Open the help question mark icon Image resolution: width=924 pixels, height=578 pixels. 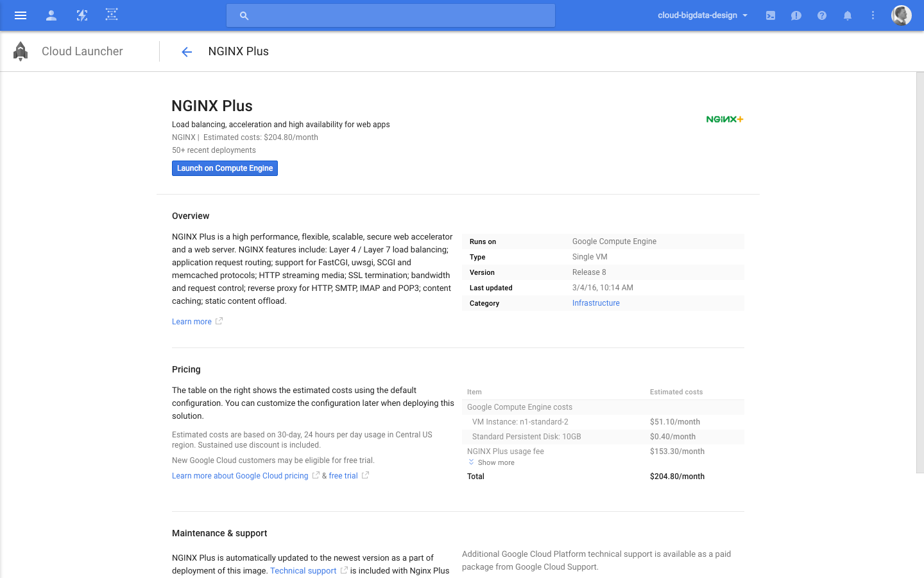[x=822, y=15]
